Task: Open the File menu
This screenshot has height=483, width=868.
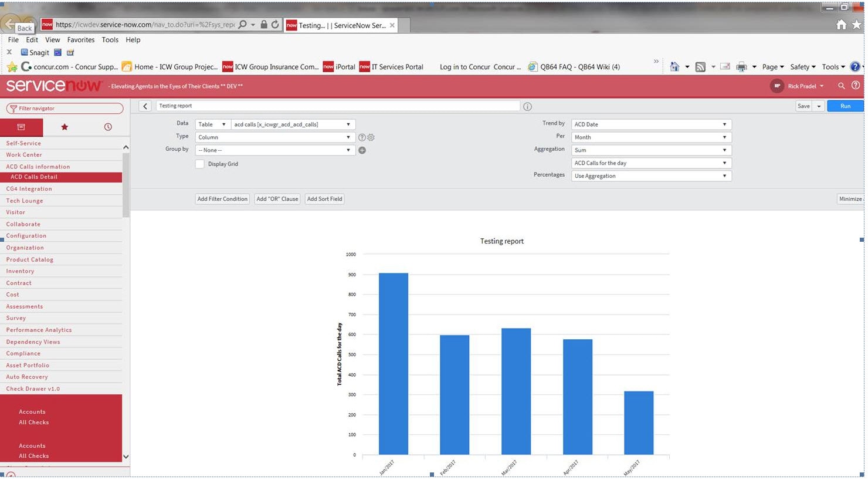Action: 13,40
